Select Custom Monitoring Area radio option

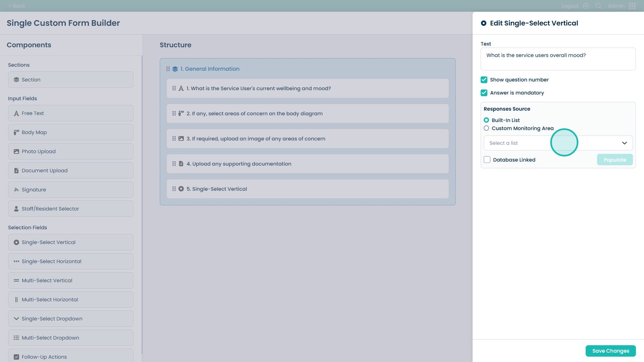coord(487,128)
